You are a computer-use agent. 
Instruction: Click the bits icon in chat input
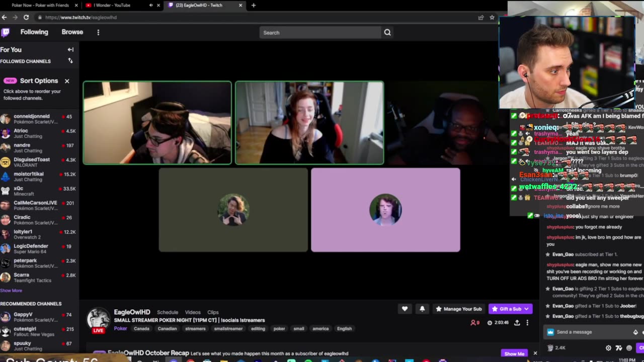coord(635,332)
